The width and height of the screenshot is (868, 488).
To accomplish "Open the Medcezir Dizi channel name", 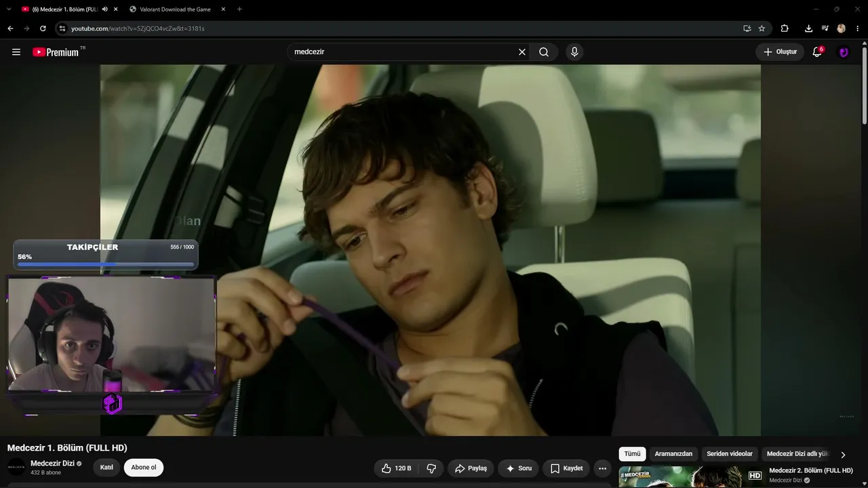I will pyautogui.click(x=52, y=464).
